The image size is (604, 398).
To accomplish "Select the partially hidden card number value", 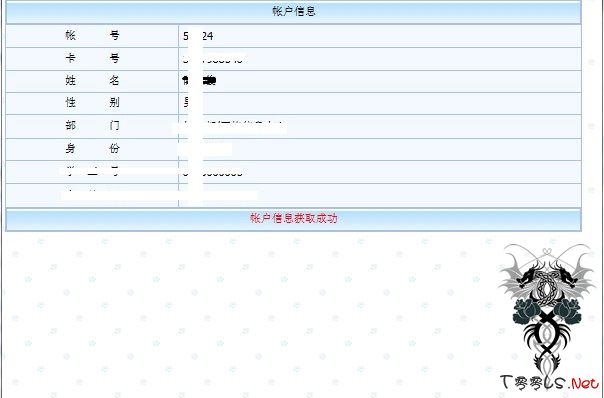I will click(x=213, y=59).
